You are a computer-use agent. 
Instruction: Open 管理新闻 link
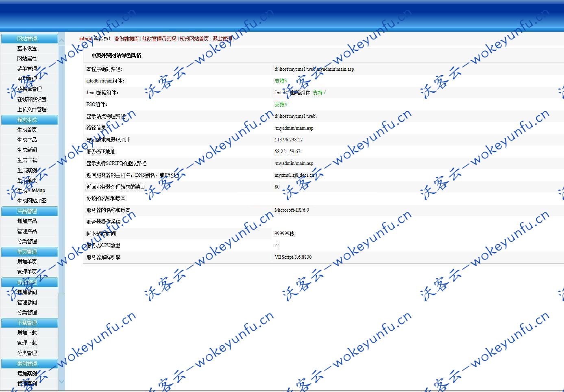pyautogui.click(x=27, y=302)
